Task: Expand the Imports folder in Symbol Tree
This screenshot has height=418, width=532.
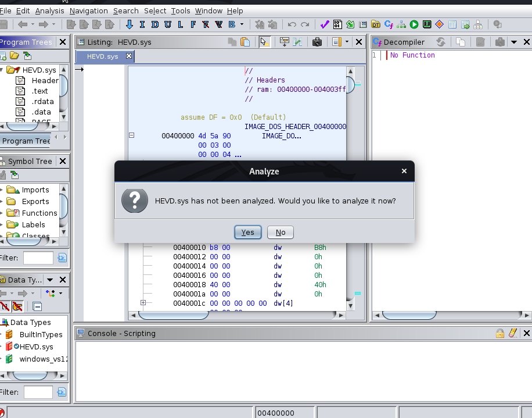Action: (x=1, y=190)
